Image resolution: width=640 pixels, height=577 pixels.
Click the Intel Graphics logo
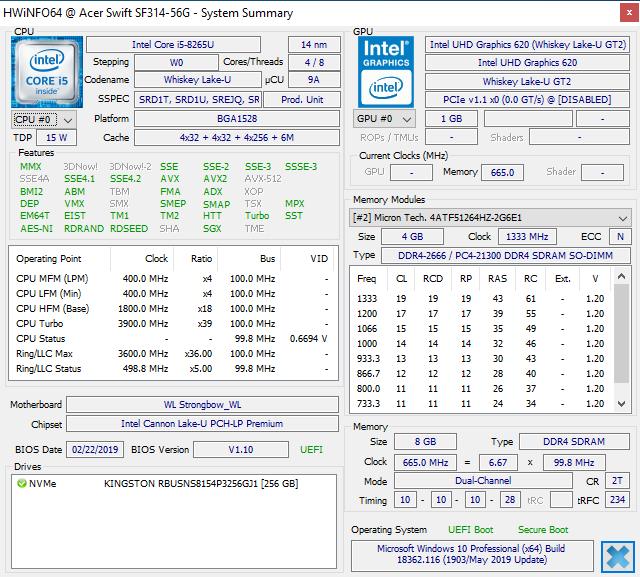[387, 70]
